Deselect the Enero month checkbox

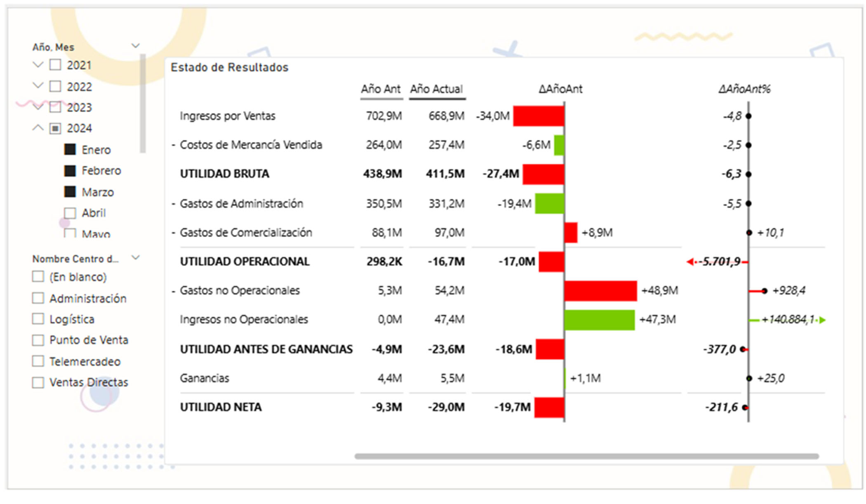(x=70, y=149)
